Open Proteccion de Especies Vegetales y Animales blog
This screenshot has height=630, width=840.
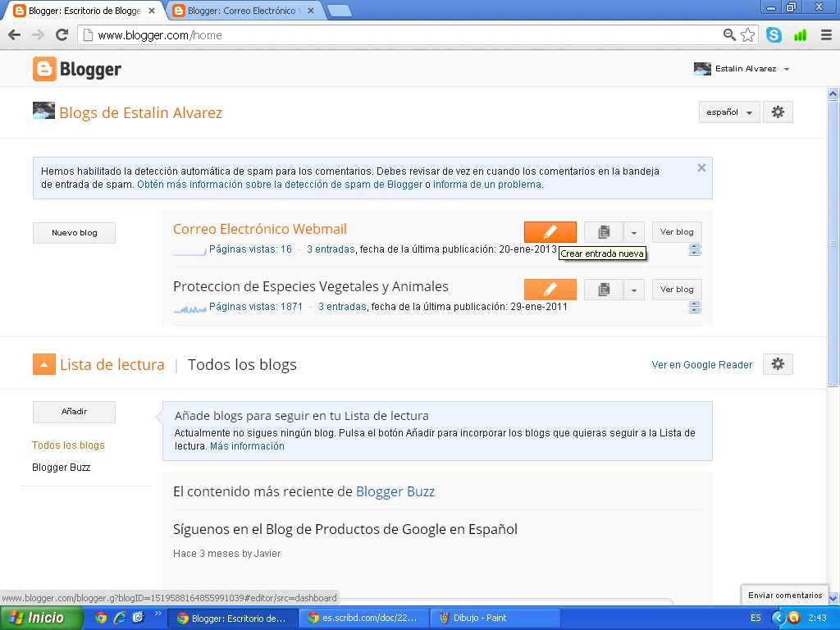coord(311,286)
